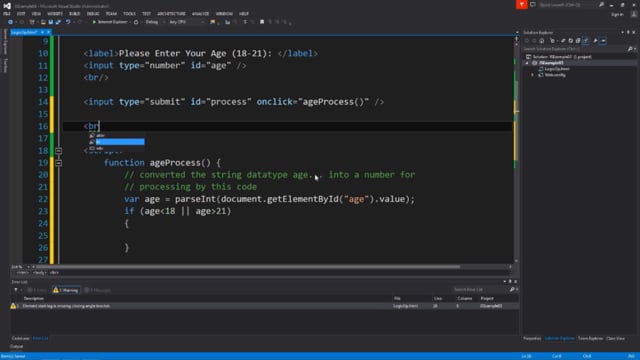Open the ARCHITECTURE menu

(x=171, y=14)
